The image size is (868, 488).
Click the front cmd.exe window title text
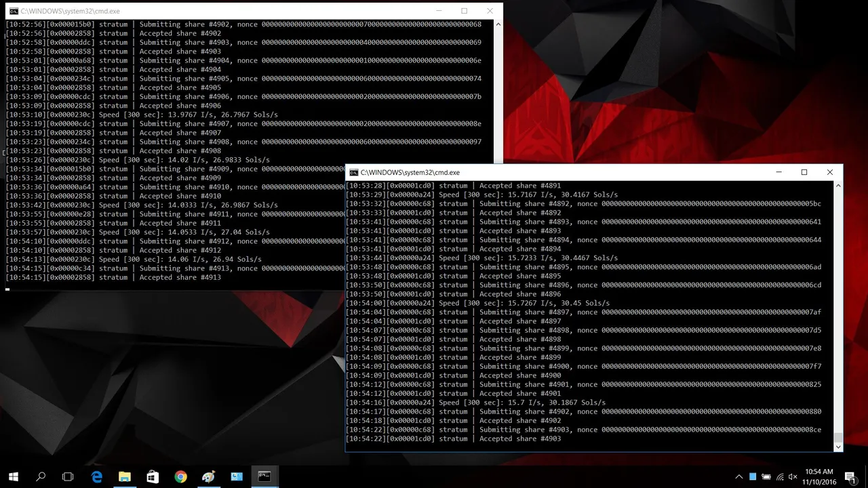pyautogui.click(x=410, y=173)
